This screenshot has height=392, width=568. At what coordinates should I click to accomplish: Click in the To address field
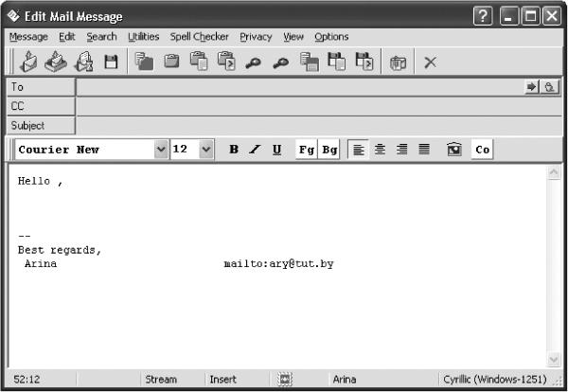click(x=300, y=87)
